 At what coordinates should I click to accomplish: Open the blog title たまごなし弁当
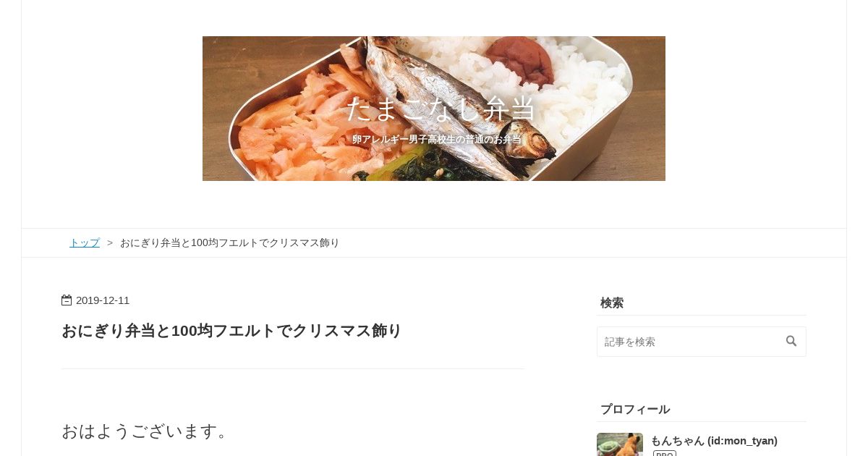441,109
